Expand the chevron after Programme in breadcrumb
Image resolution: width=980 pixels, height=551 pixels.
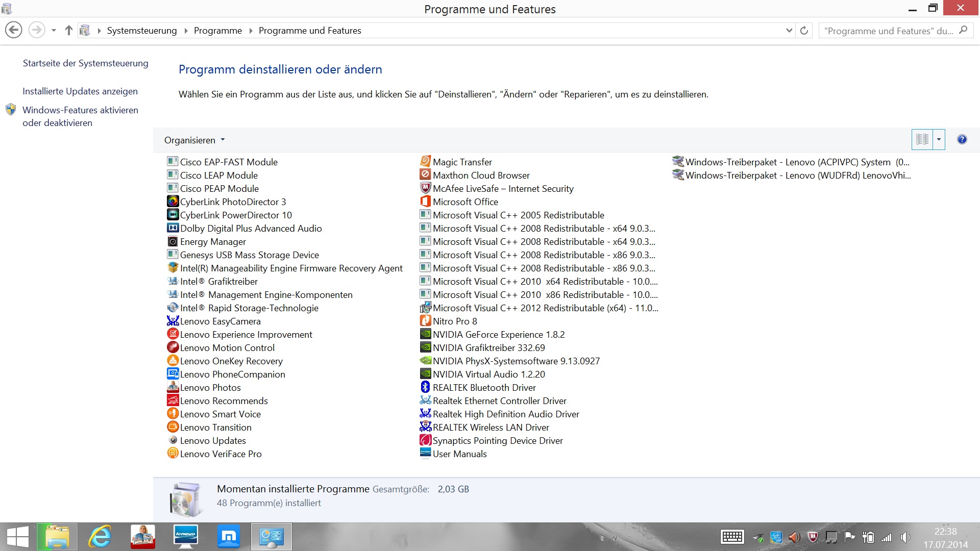[251, 31]
